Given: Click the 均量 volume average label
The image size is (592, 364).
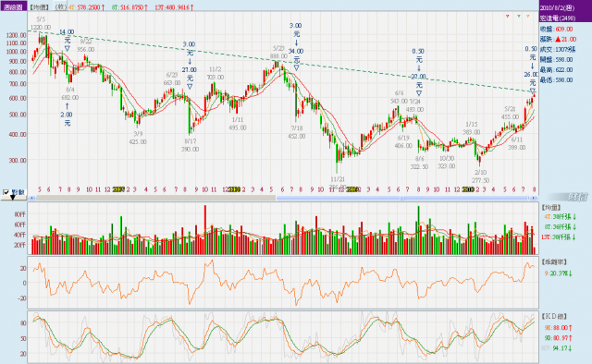Looking at the screenshot, I should 551,208.
